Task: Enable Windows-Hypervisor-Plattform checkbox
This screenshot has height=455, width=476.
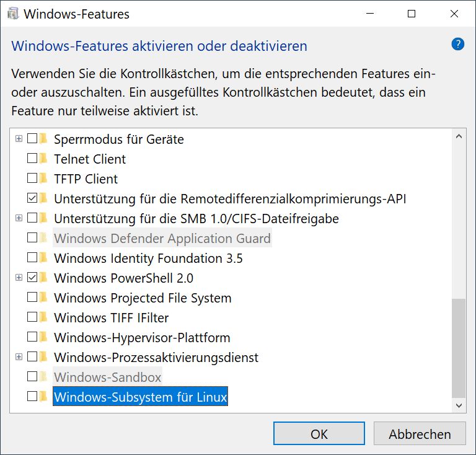Action: (32, 337)
